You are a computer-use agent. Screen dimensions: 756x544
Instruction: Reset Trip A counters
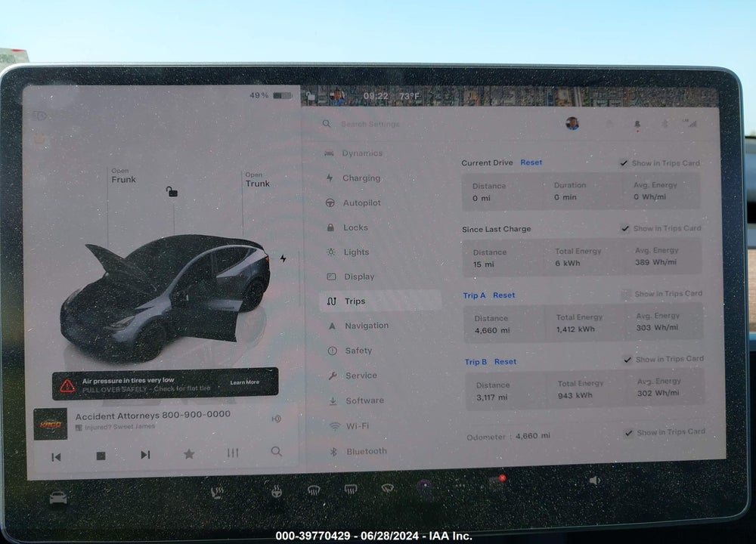click(x=503, y=295)
